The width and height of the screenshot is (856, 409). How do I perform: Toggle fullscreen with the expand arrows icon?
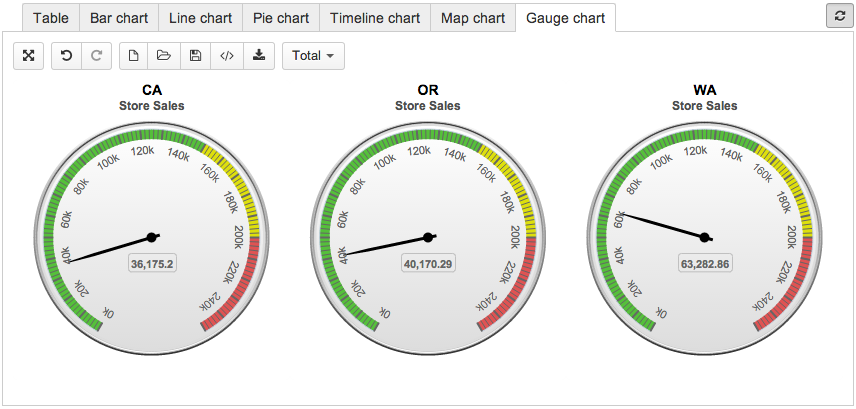[29, 56]
